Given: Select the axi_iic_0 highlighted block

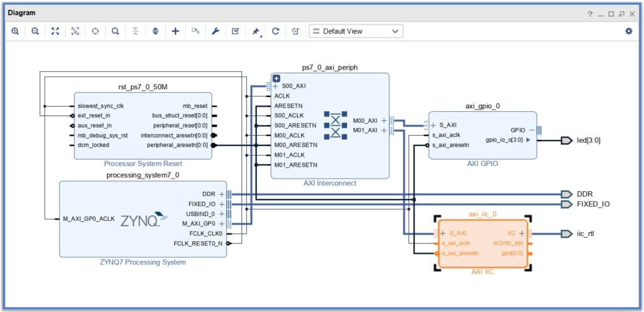Looking at the screenshot, I should tap(483, 244).
